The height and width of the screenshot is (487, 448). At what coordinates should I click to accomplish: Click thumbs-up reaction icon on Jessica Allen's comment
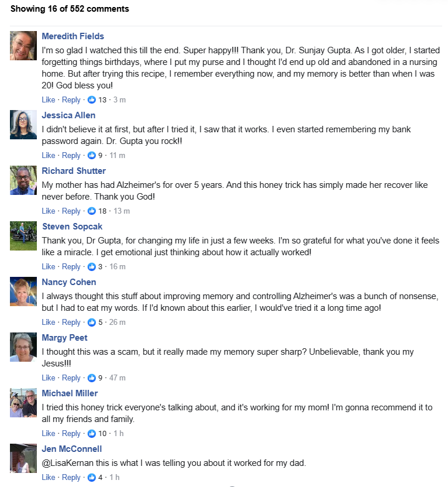pyautogui.click(x=91, y=155)
